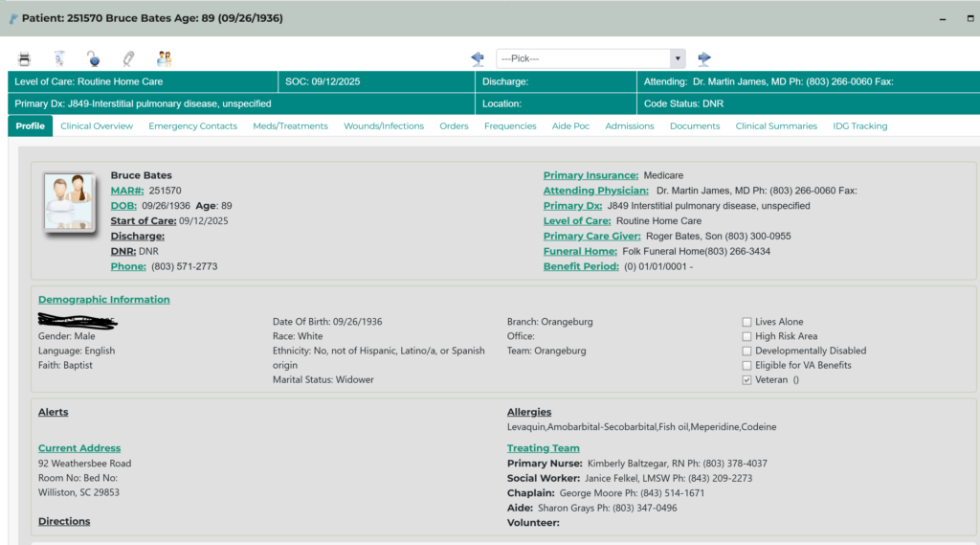Viewport: 980px width, 545px height.
Task: Click the MAR# link
Action: (127, 191)
